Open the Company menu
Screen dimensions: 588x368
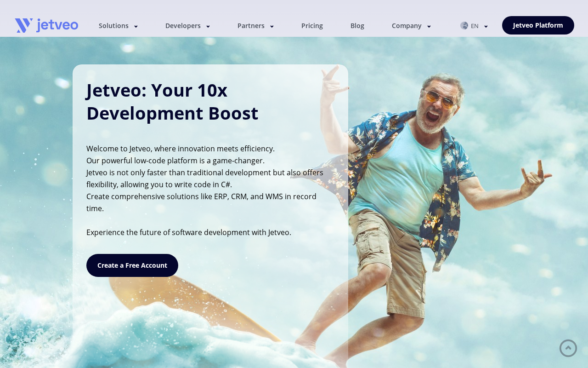pyautogui.click(x=407, y=26)
